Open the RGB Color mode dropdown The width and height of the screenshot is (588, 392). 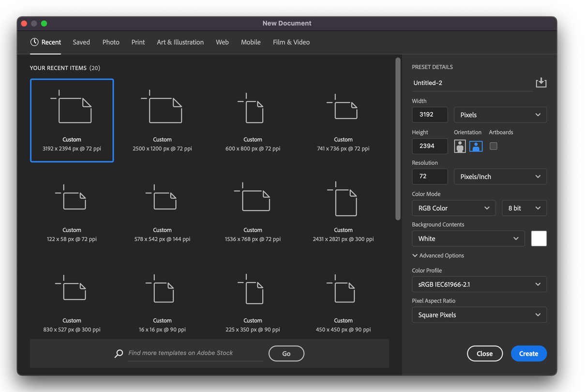453,208
